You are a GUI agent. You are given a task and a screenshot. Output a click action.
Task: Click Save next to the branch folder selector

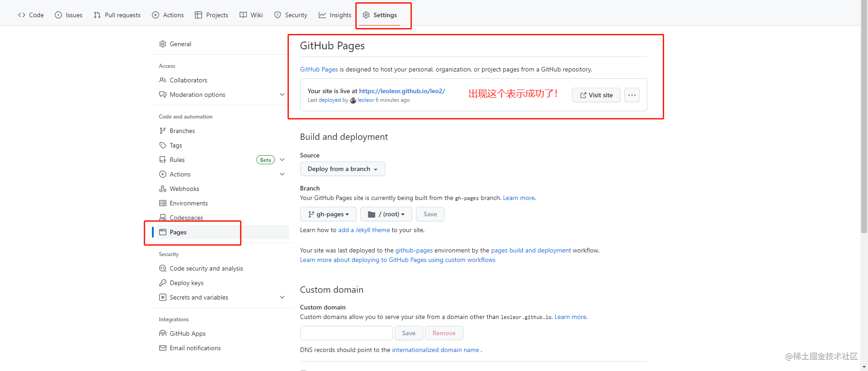430,214
